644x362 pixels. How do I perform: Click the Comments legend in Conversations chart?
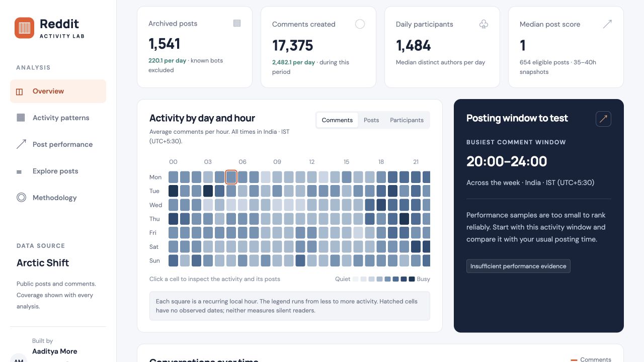pos(591,359)
